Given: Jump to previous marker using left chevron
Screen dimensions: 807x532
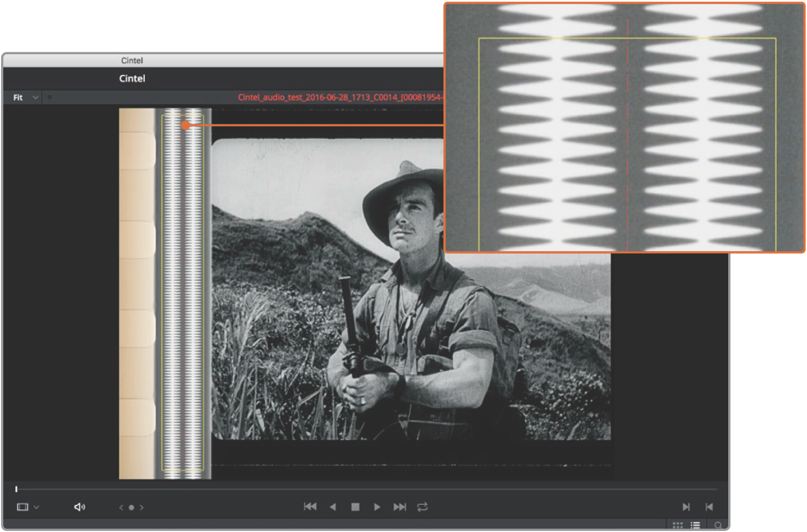Looking at the screenshot, I should click(x=121, y=508).
